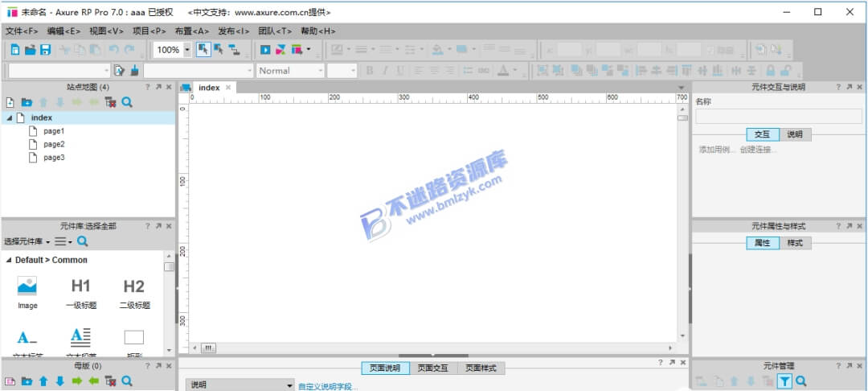Switch to the 说明 tab in interactions panel
868x391 pixels.
pos(795,134)
